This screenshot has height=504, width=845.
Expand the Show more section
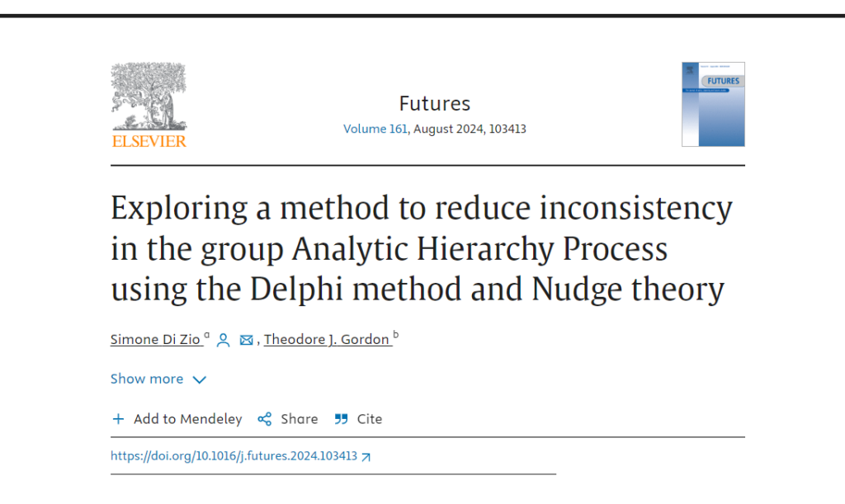146,379
